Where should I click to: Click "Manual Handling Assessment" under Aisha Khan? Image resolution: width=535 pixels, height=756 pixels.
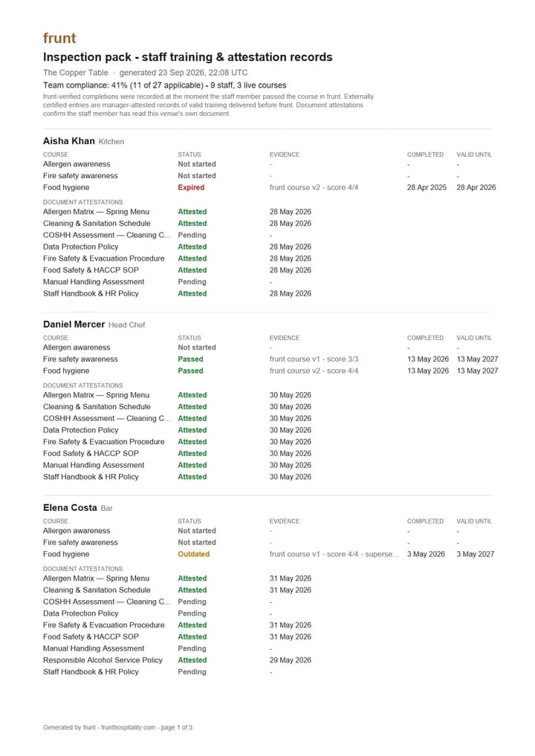click(94, 281)
